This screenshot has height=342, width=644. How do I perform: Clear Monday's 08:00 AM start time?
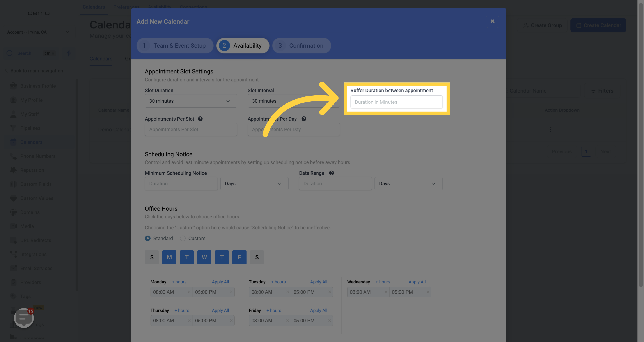tap(189, 292)
